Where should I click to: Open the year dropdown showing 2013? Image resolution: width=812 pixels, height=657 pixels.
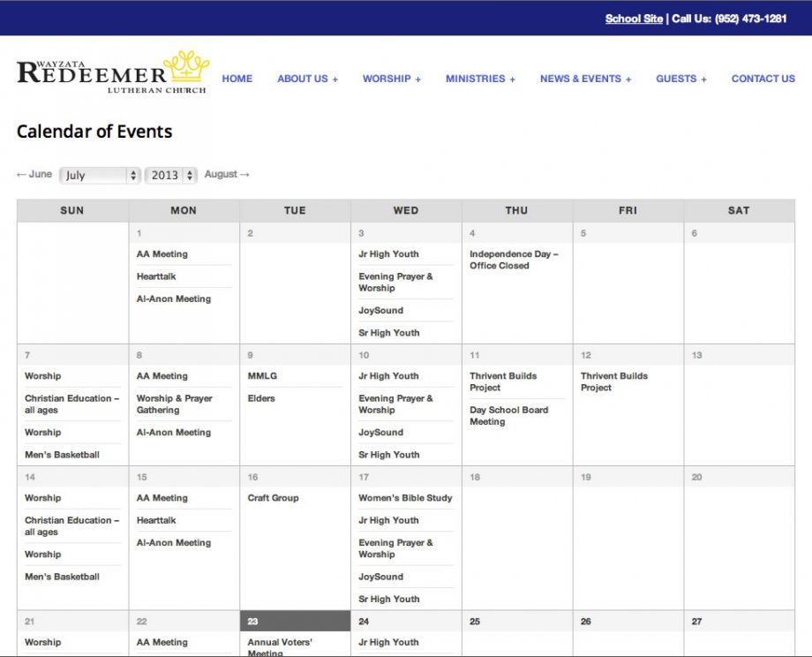coord(170,175)
